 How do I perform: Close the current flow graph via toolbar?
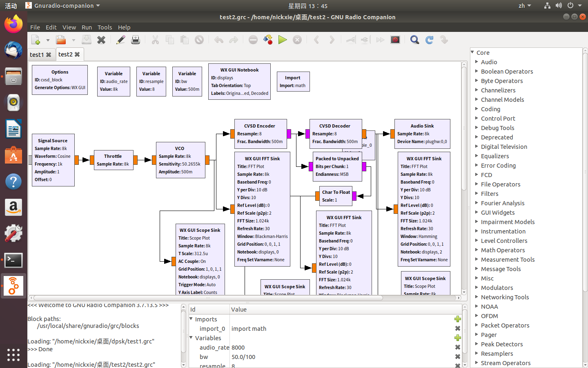tap(101, 40)
